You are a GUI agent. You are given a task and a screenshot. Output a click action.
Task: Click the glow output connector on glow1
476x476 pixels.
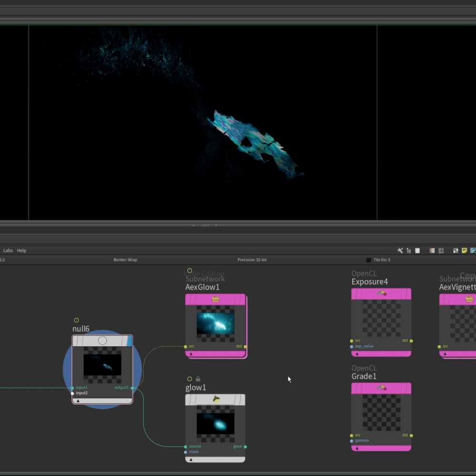pyautogui.click(x=245, y=446)
